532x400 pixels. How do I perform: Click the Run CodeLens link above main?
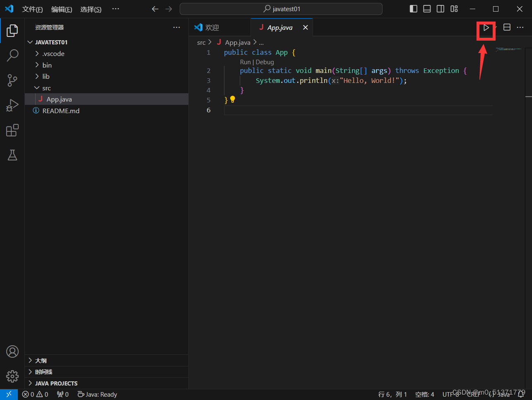click(x=245, y=62)
